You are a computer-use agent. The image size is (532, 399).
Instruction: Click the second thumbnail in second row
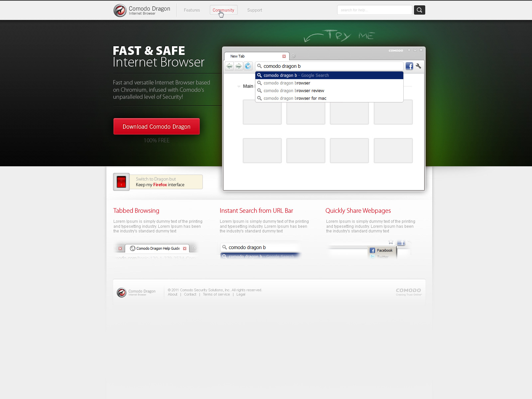pos(306,151)
